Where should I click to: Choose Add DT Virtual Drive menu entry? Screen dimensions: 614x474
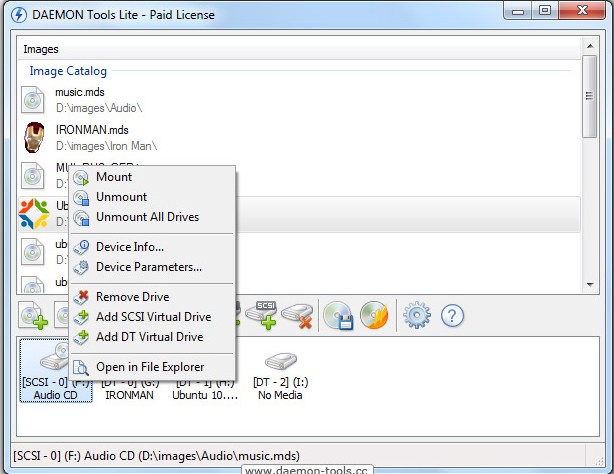tap(152, 337)
